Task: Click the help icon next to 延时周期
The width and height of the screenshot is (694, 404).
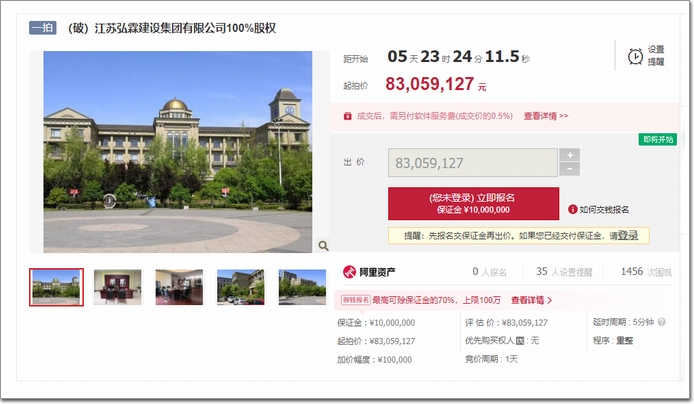Action: [x=662, y=322]
